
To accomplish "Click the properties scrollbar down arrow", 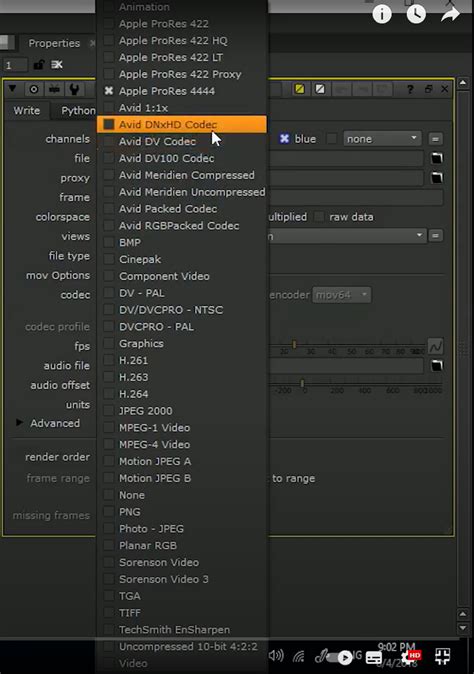I will click(463, 628).
